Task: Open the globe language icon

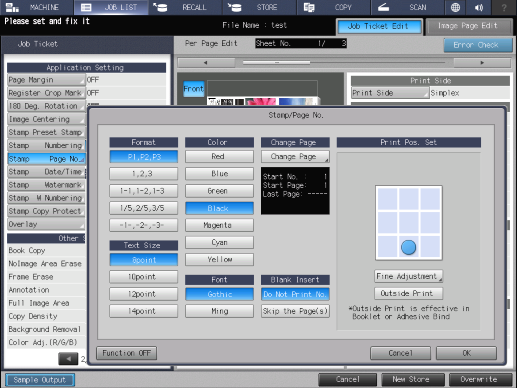Action: point(455,7)
